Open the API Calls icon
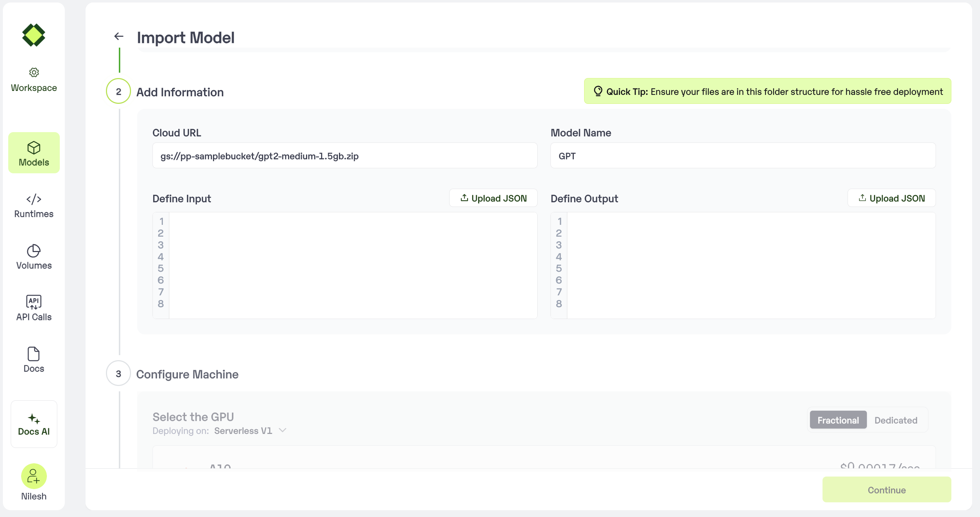Screen dimensions: 980x517 34,302
